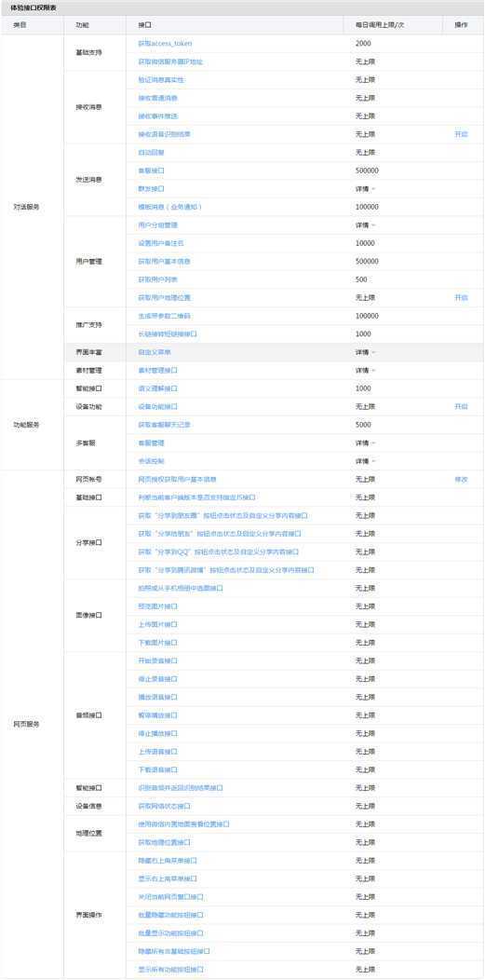485x980 pixels.
Task: Open the 接收语音识别结果 link
Action: click(164, 134)
